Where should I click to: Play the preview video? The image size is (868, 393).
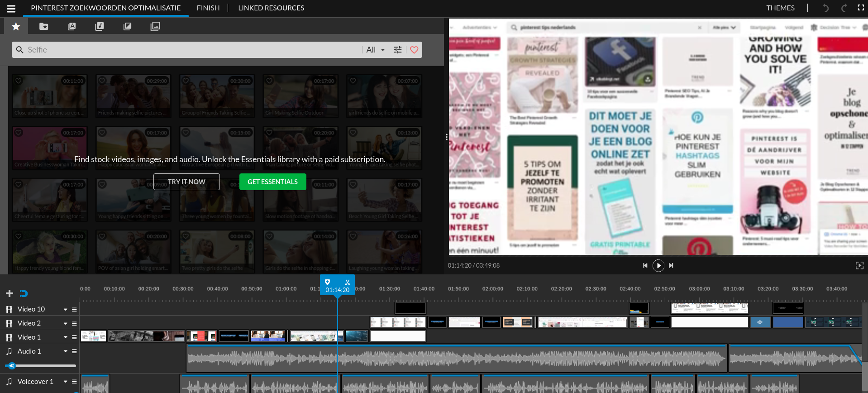click(x=658, y=265)
